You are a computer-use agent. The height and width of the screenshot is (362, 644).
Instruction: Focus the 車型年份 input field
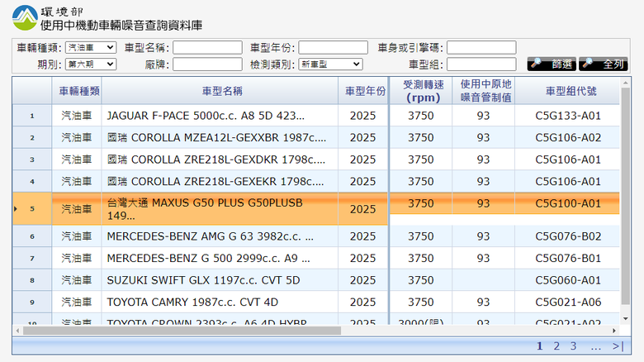[333, 48]
